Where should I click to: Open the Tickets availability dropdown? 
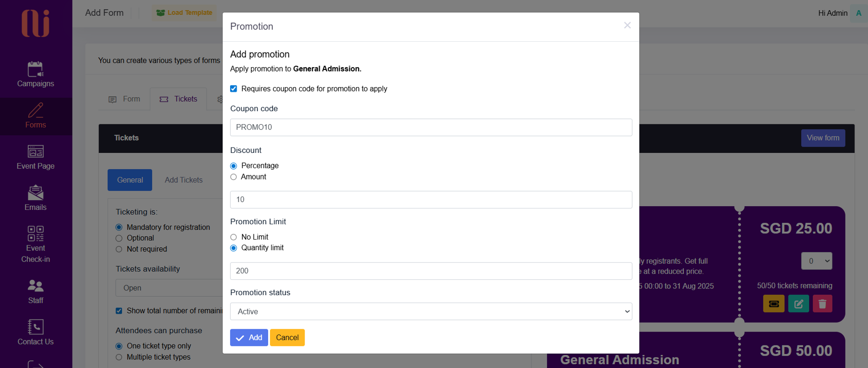(169, 288)
